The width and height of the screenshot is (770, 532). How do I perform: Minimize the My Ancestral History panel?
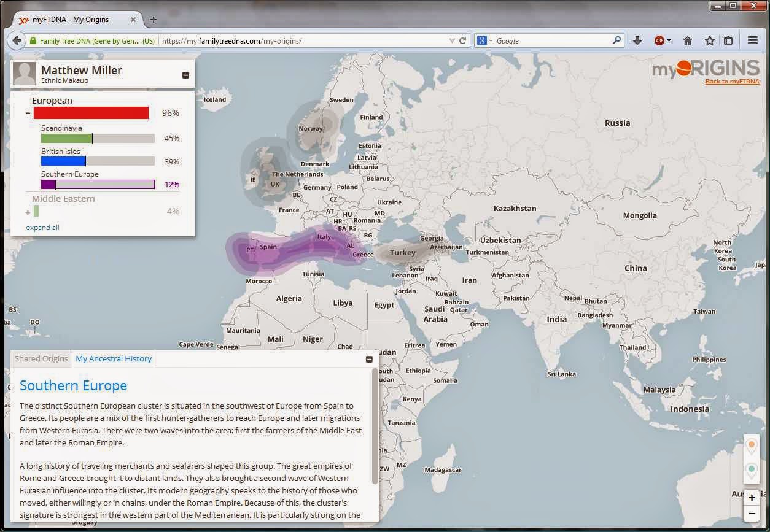(369, 359)
